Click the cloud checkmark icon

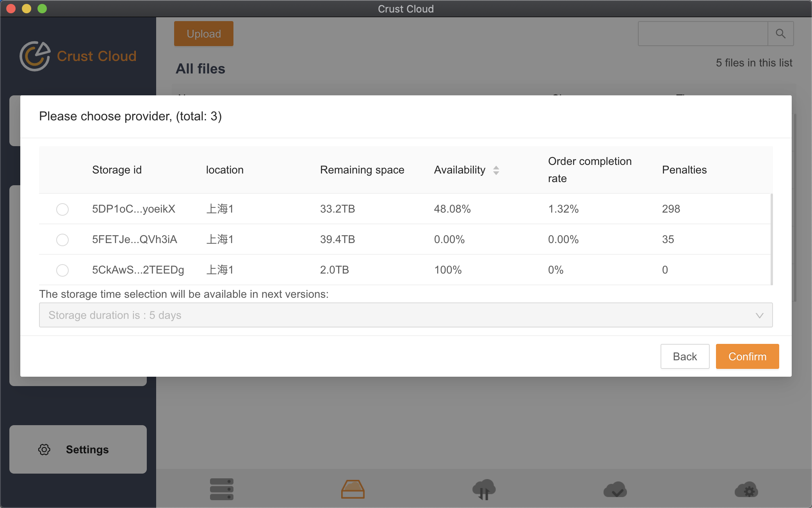(615, 489)
